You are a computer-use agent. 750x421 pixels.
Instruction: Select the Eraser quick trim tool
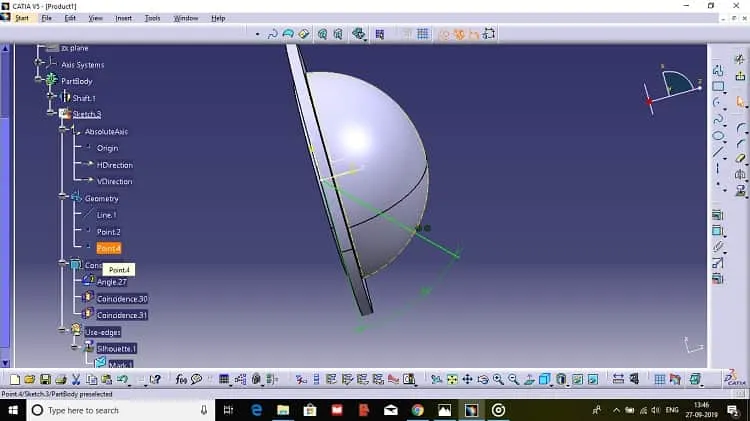(740, 158)
